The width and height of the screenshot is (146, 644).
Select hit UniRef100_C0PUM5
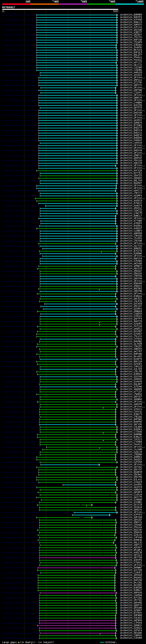(x=131, y=638)
